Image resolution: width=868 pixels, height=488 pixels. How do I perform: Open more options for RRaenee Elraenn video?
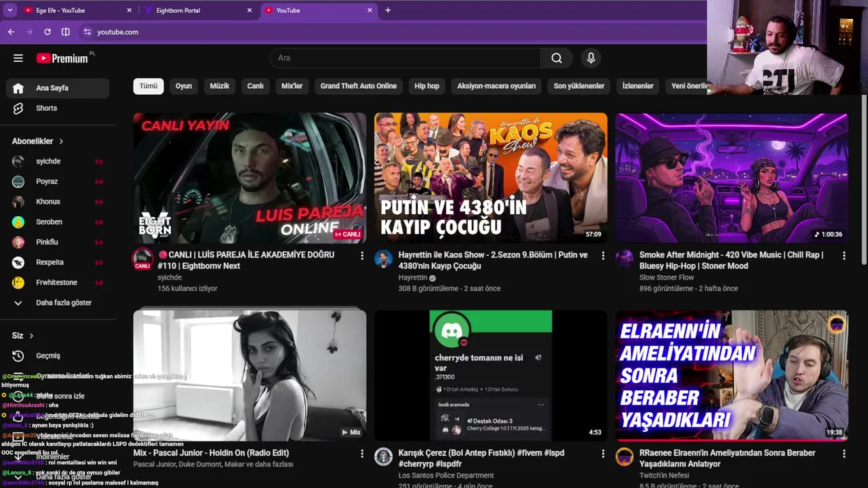(844, 453)
